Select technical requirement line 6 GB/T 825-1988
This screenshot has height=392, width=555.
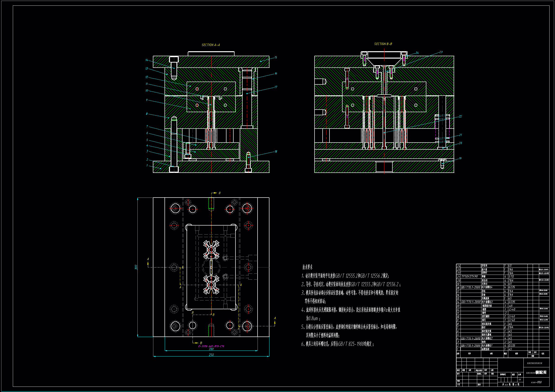338,344
